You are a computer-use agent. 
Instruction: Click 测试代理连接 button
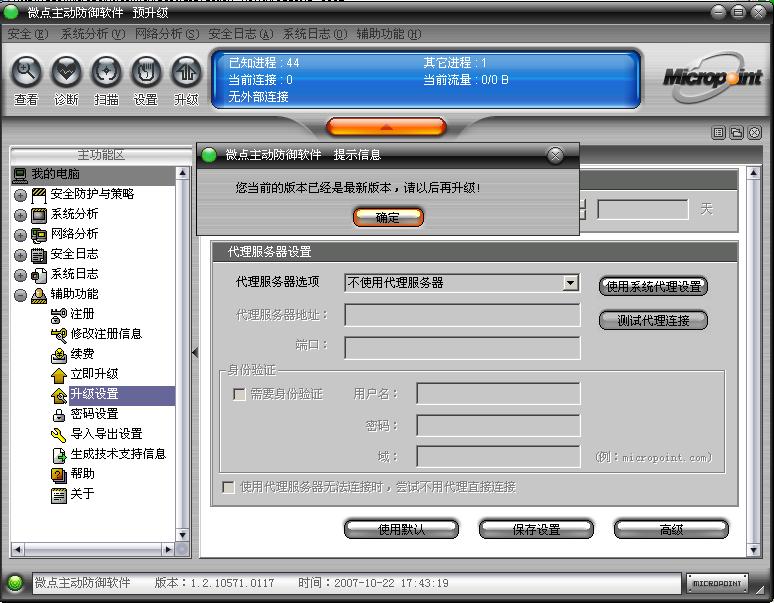pos(653,320)
